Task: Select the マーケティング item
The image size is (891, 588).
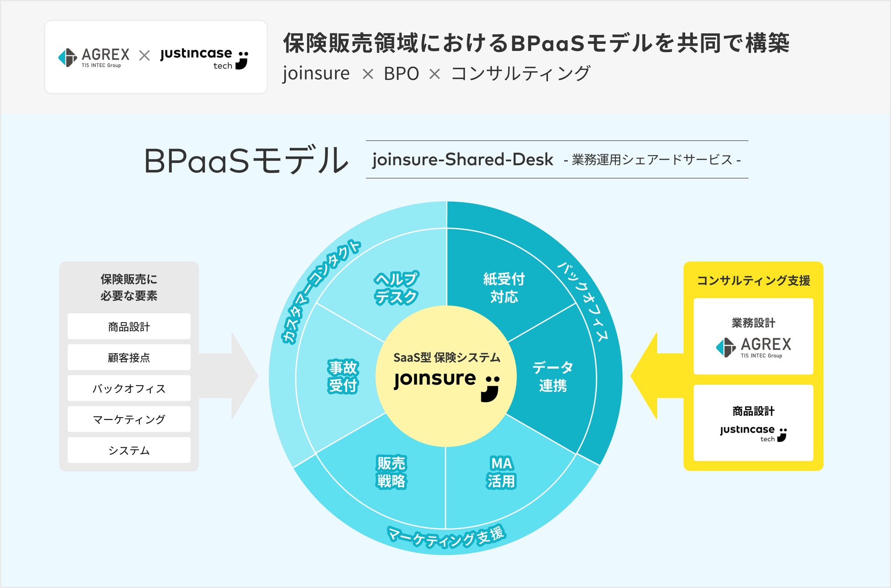Action: (x=129, y=419)
